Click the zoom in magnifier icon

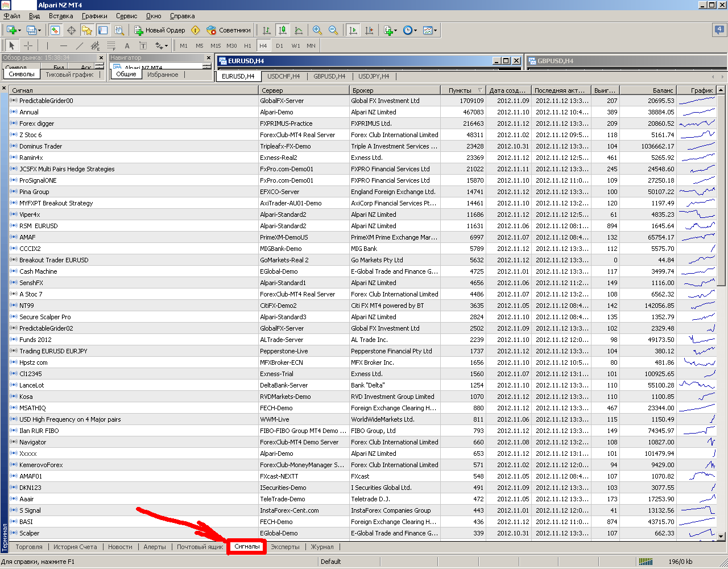click(x=317, y=30)
